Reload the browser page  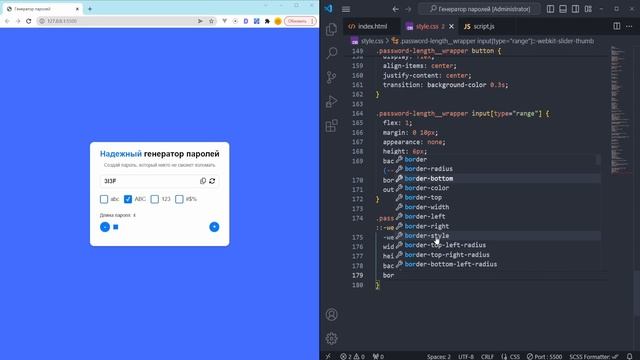pyautogui.click(x=29, y=21)
